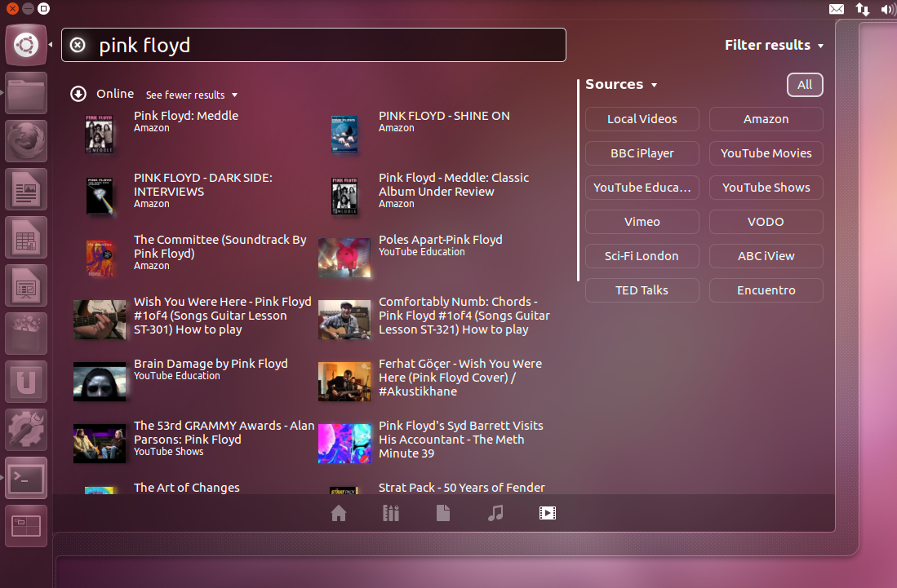
Task: Toggle the Local Videos source filter
Action: [x=642, y=119]
